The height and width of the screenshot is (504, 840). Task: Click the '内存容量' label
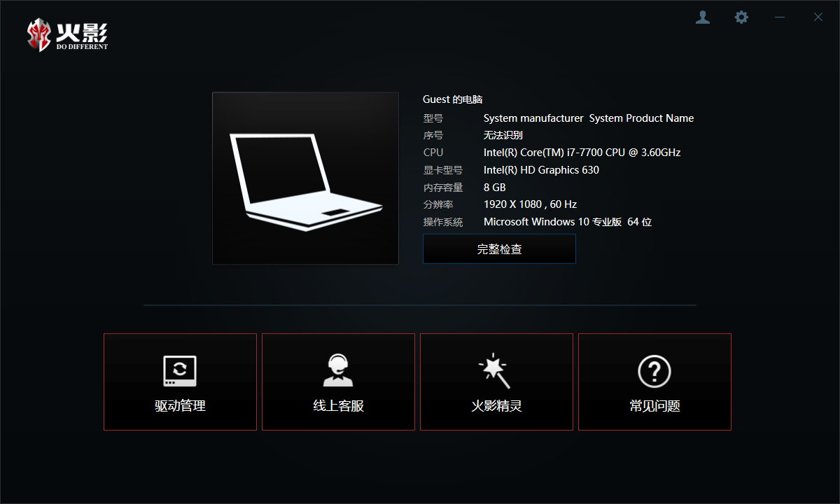point(443,188)
